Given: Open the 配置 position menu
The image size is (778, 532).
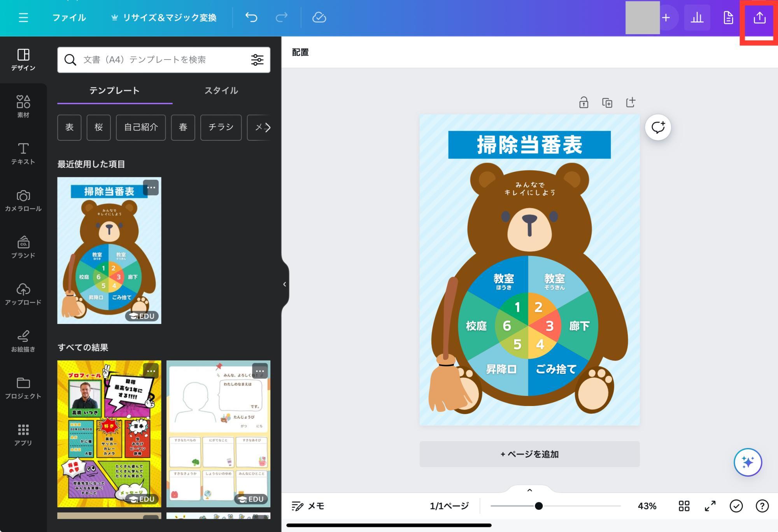Looking at the screenshot, I should pyautogui.click(x=300, y=52).
